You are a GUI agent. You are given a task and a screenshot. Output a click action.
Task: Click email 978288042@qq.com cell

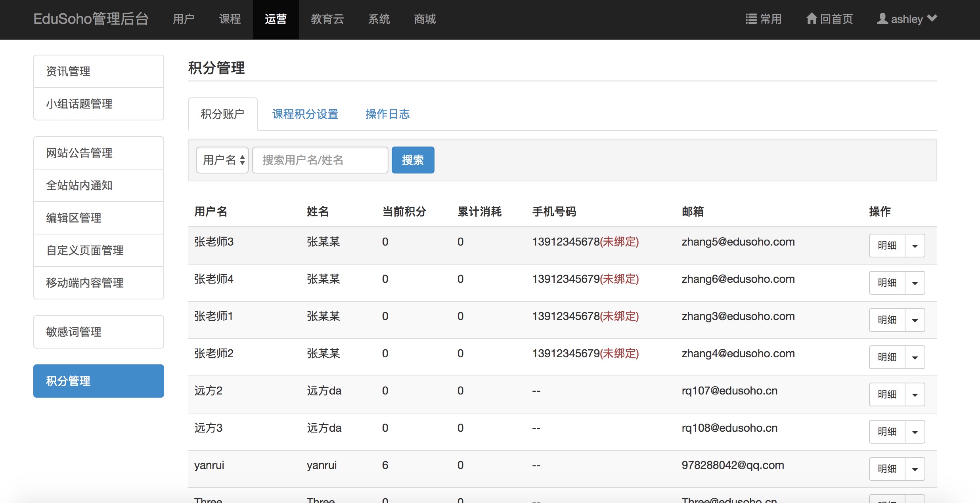[x=733, y=465]
